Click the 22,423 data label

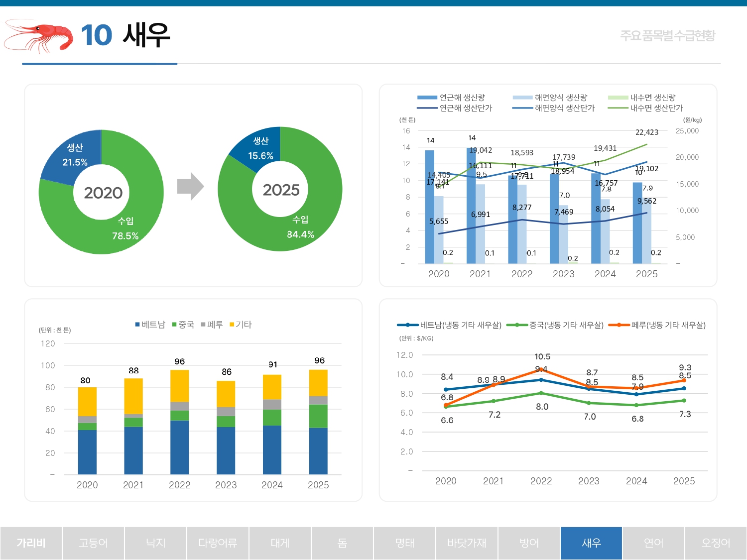pyautogui.click(x=647, y=132)
